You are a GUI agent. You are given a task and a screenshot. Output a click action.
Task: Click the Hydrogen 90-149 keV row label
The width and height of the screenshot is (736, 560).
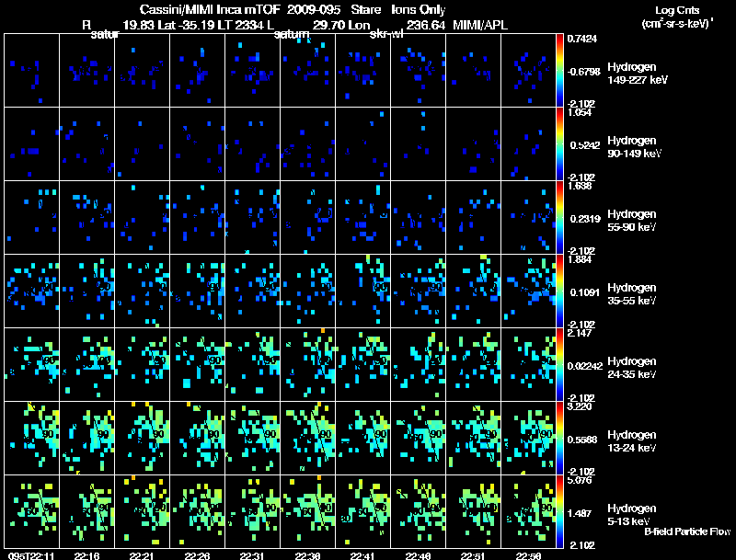click(x=634, y=147)
